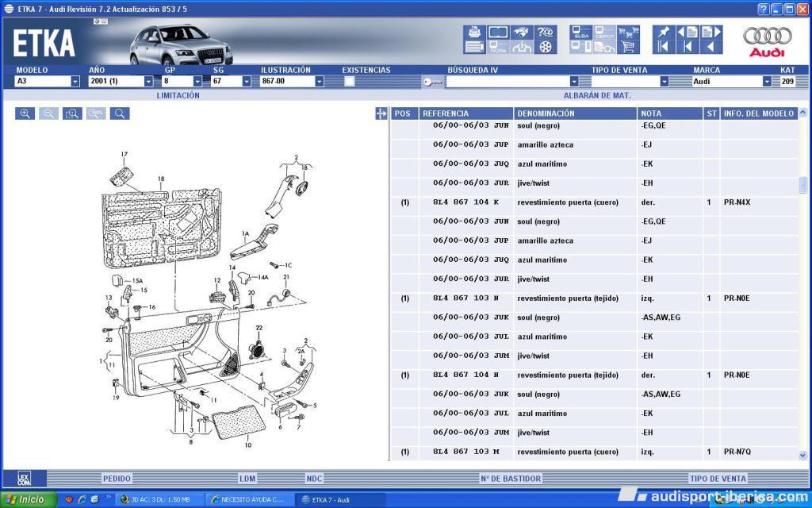Click the Nº de Bastidor button
Screen dimensions: 812x508
coord(511,479)
